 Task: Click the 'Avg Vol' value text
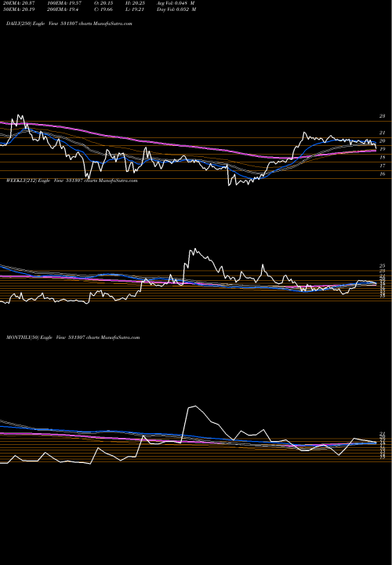pyautogui.click(x=176, y=3)
